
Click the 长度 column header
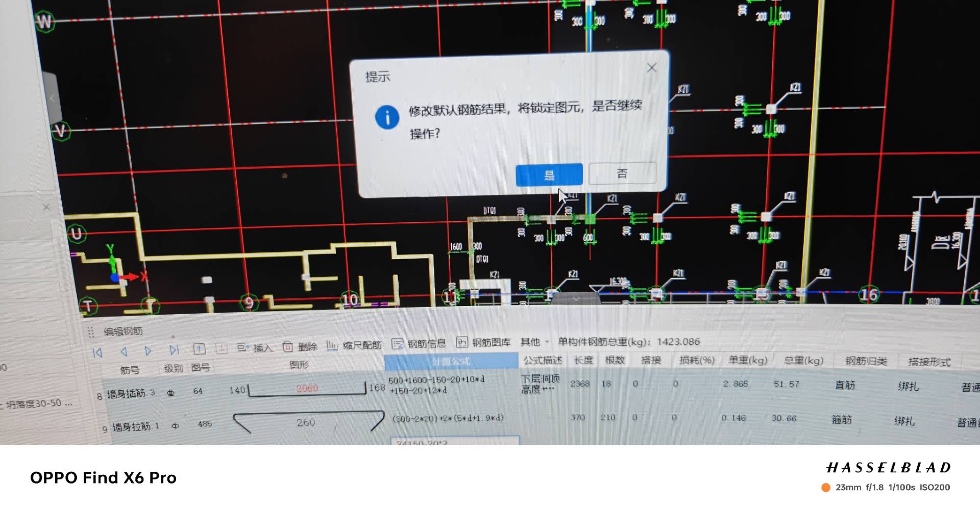click(x=583, y=360)
